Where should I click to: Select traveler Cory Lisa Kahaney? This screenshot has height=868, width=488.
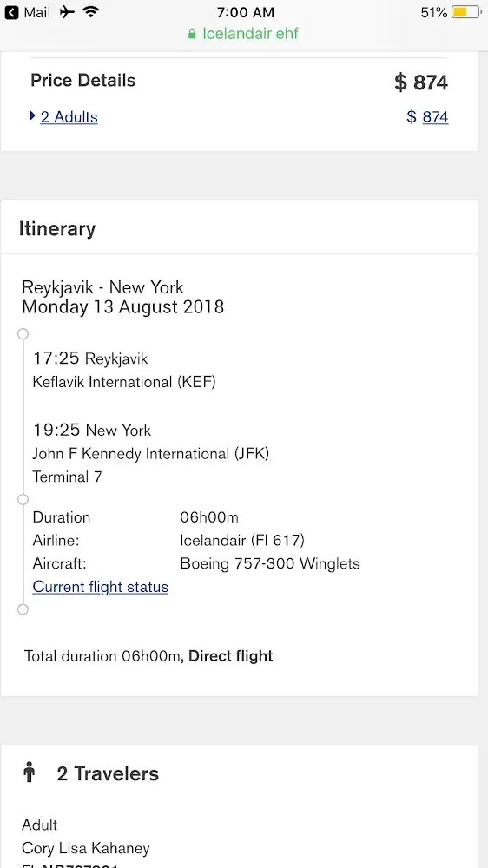point(86,848)
